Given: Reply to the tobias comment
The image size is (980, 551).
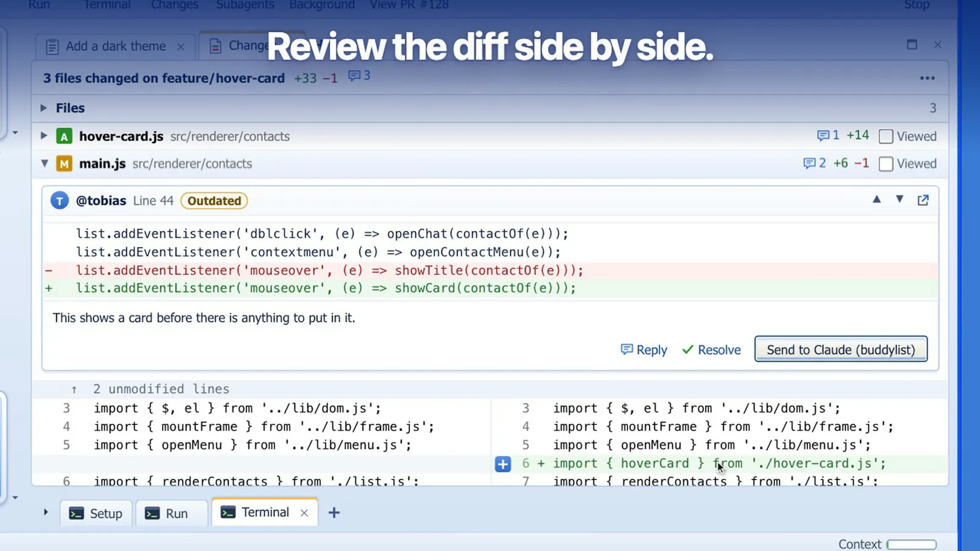Looking at the screenshot, I should 644,350.
